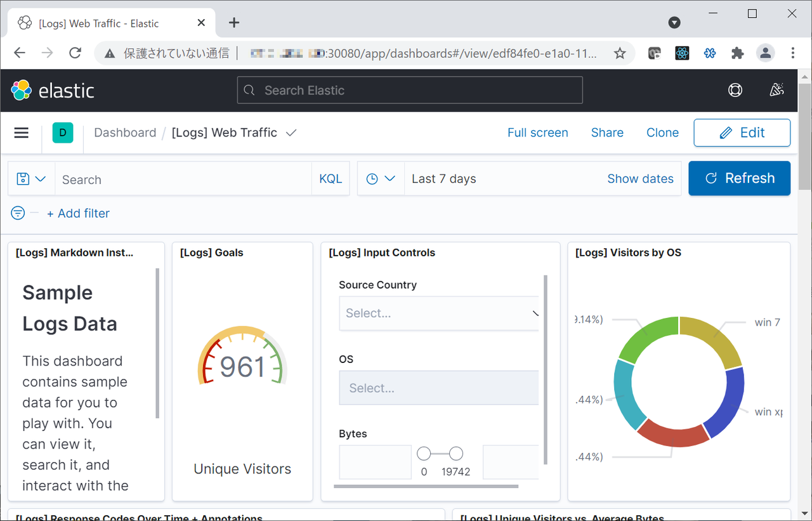This screenshot has height=521, width=812.
Task: Toggle KQL query language switch
Action: pyautogui.click(x=331, y=179)
